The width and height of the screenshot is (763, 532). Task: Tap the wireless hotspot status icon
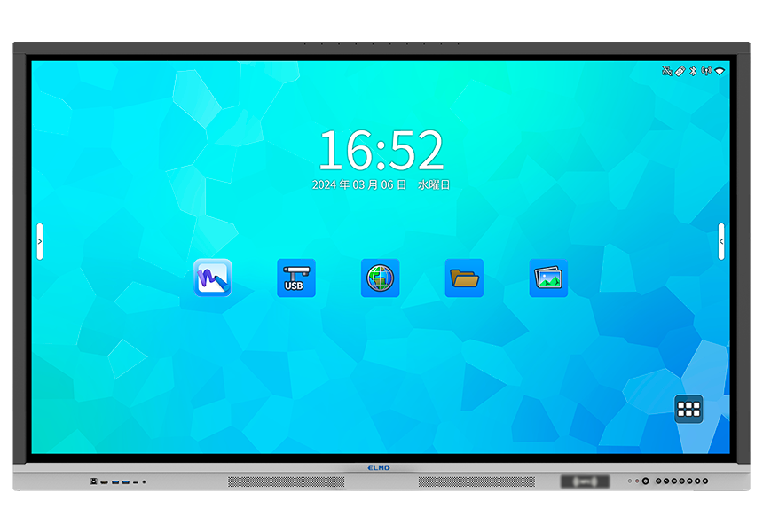(706, 71)
